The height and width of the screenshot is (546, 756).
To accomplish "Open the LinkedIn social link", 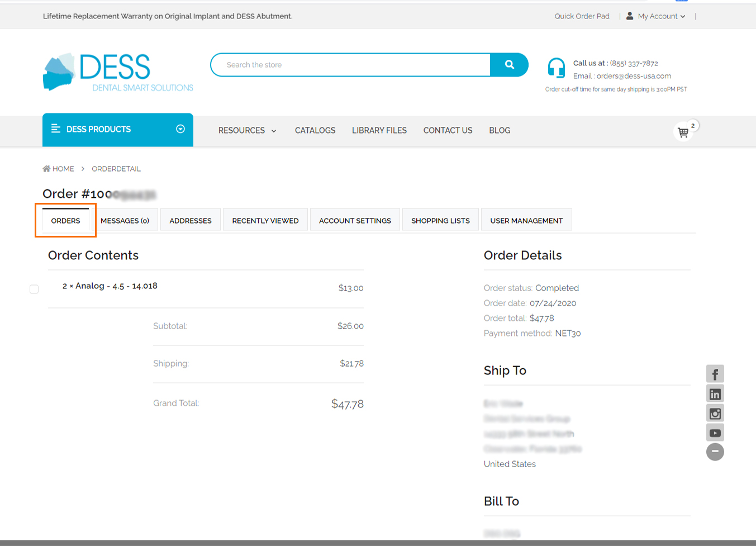I will click(715, 394).
